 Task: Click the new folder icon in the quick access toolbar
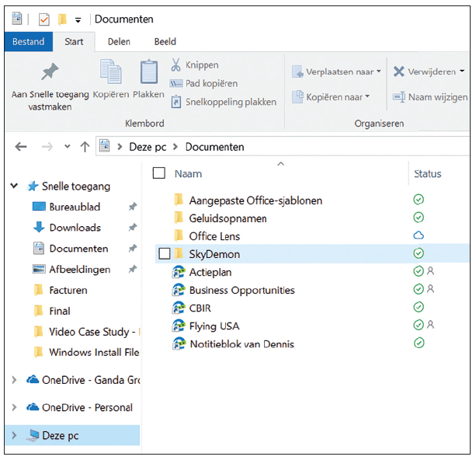coord(62,19)
